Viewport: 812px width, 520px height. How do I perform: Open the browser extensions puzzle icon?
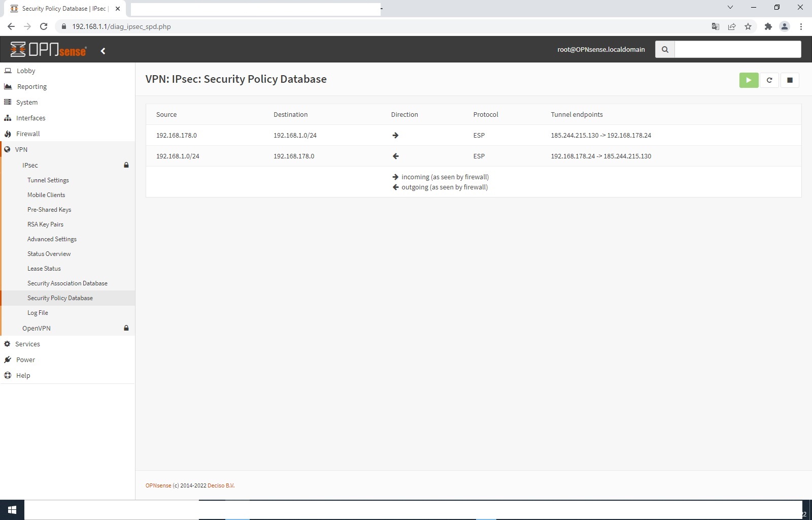point(768,26)
